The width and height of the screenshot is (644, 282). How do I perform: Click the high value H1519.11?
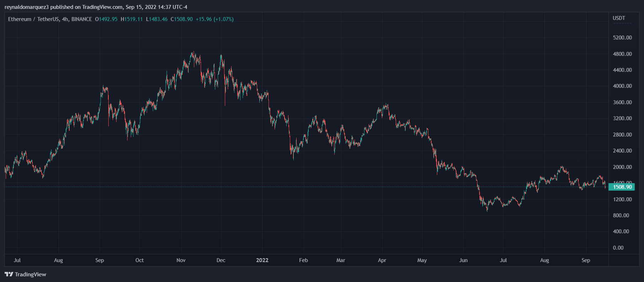coord(131,19)
